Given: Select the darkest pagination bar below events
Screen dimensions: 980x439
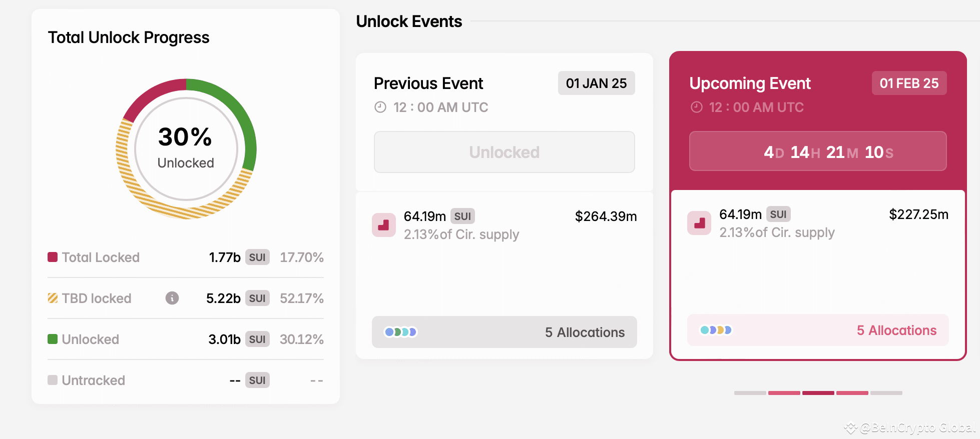Looking at the screenshot, I should (x=818, y=393).
